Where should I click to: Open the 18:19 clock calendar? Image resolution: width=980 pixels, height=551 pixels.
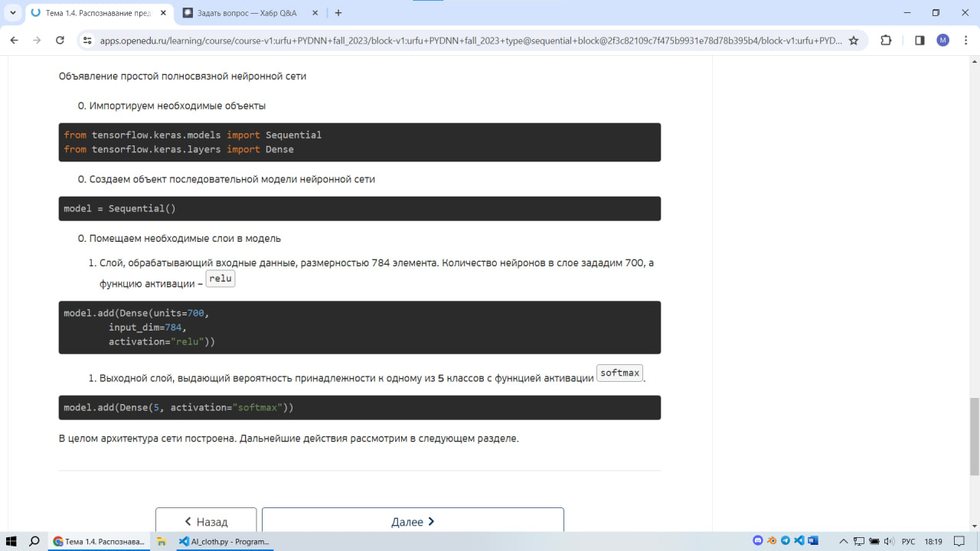pos(933,541)
